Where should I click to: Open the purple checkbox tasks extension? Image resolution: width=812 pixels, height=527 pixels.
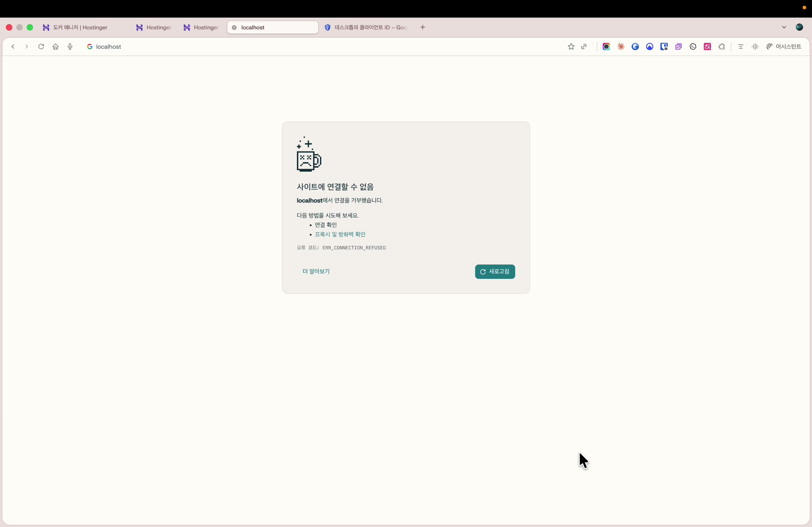coord(678,46)
